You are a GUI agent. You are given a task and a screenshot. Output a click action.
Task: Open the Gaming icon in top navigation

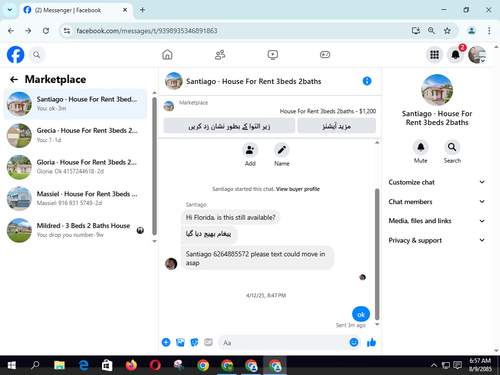325,55
